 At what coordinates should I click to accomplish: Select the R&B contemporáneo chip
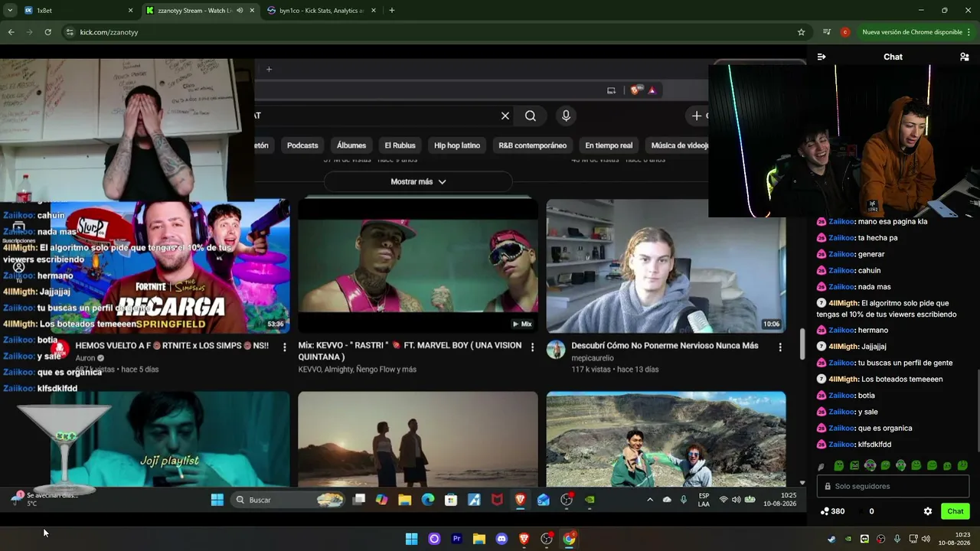533,145
